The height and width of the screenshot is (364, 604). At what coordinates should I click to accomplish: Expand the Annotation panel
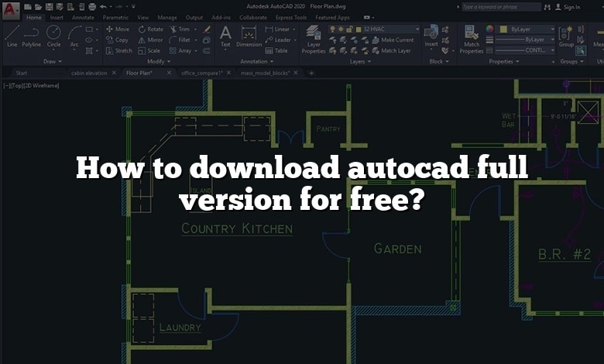[257, 61]
